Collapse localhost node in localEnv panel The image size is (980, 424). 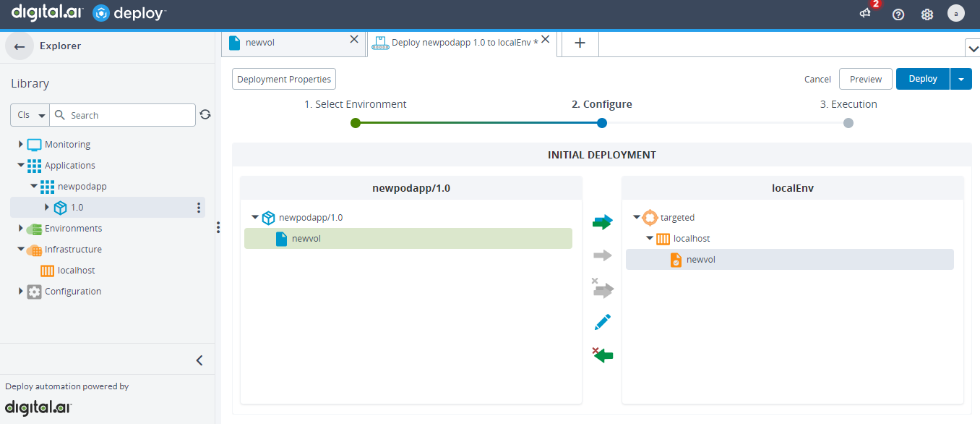pos(650,238)
